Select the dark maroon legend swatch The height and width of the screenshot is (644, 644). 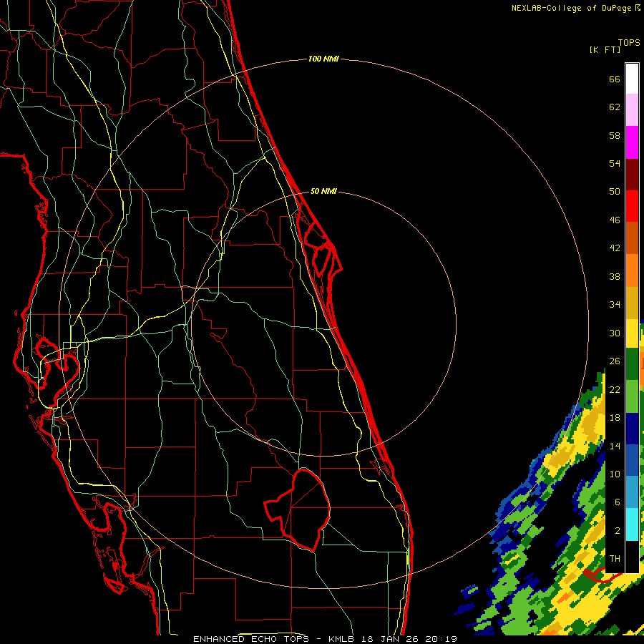tap(632, 175)
